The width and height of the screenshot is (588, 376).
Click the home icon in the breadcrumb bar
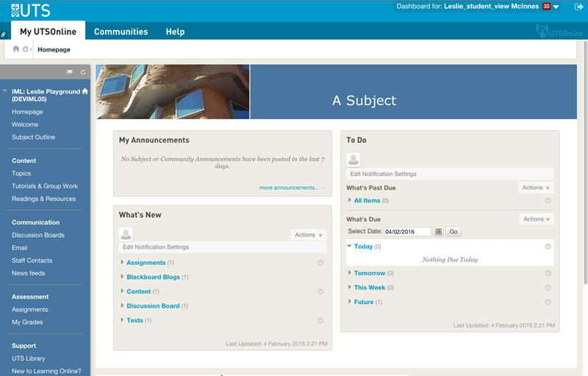click(x=16, y=49)
